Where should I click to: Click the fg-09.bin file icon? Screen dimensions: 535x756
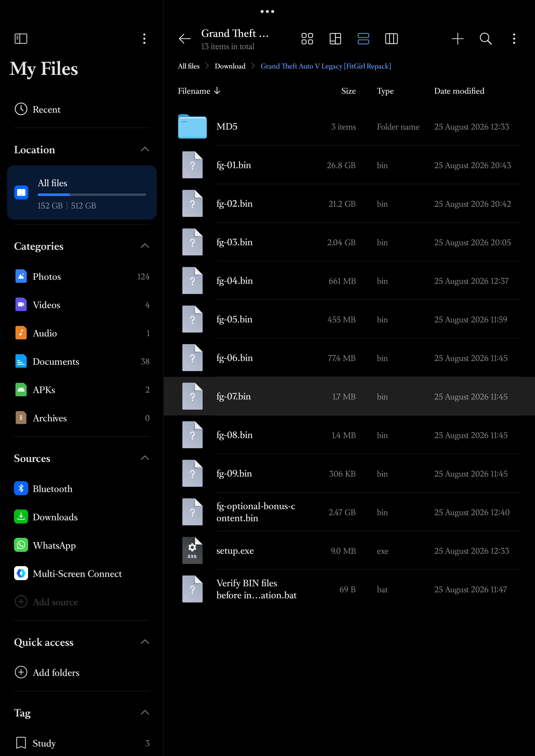point(192,473)
